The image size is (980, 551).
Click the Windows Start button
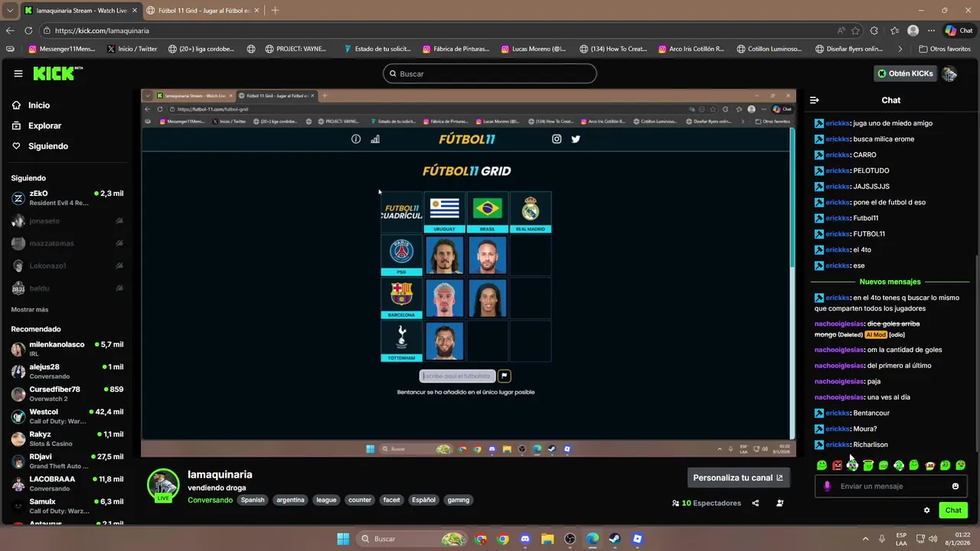click(x=343, y=539)
